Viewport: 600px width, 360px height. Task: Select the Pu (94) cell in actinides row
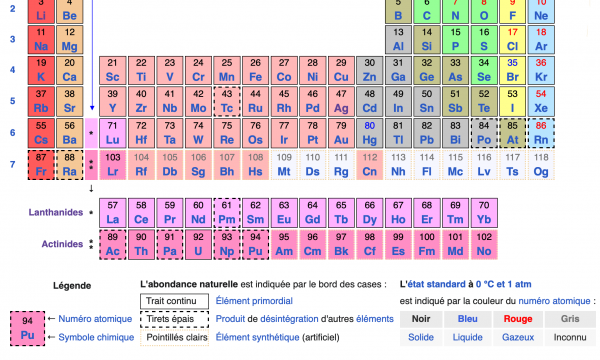pyautogui.click(x=256, y=244)
